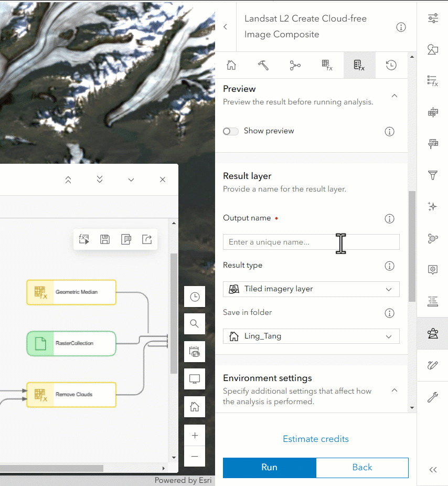Click the analysis panel vertical scrollbar thumb
Screen dimensions: 448x486
click(x=412, y=246)
